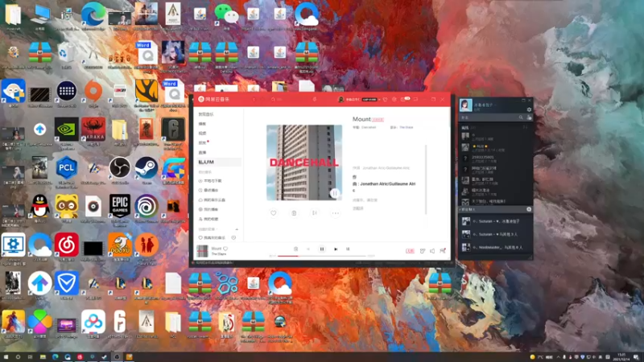Open the three-dots more options under album cover
644x362 pixels.
335,213
